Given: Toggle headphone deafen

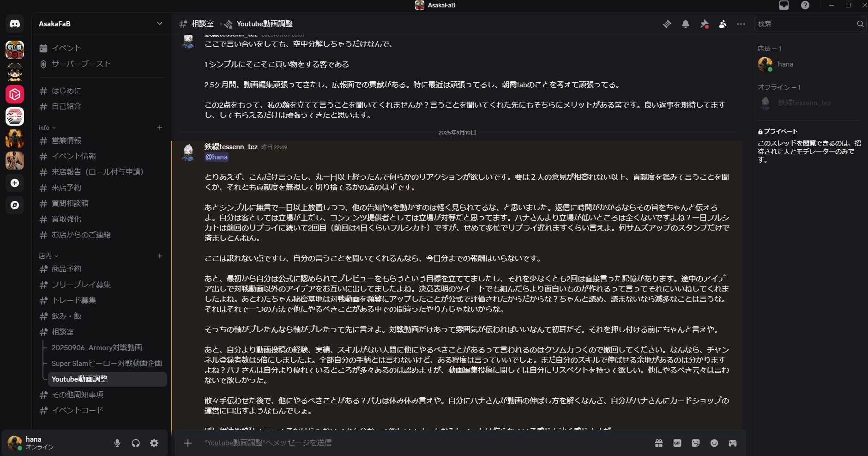Looking at the screenshot, I should tap(136, 443).
